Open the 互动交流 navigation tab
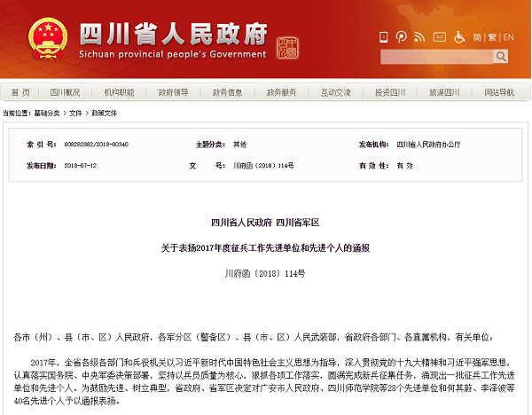The image size is (532, 415). pos(336,92)
